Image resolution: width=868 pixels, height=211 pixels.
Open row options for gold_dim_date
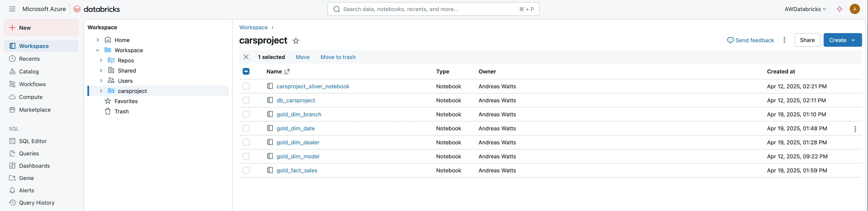[x=855, y=129]
